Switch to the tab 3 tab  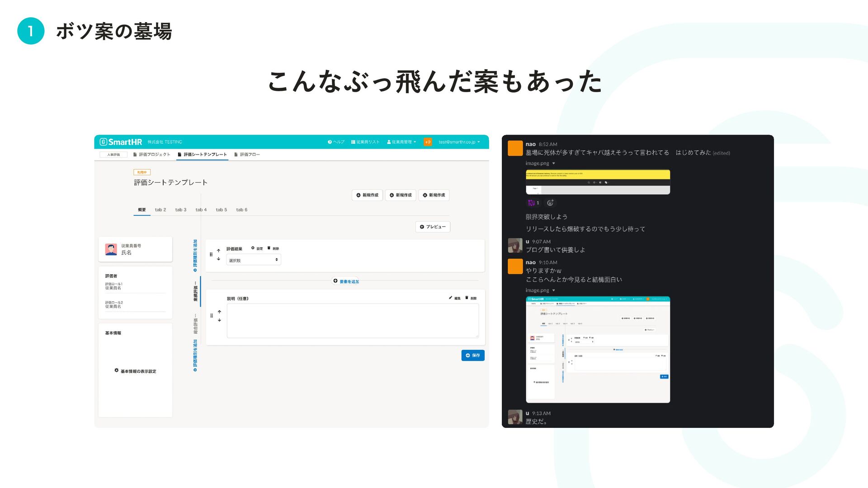click(x=181, y=210)
